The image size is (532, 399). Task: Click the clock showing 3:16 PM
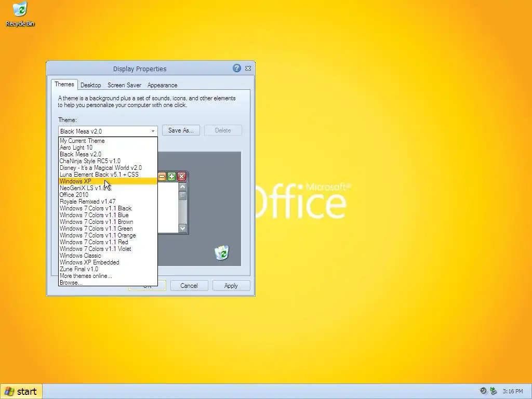pos(513,392)
